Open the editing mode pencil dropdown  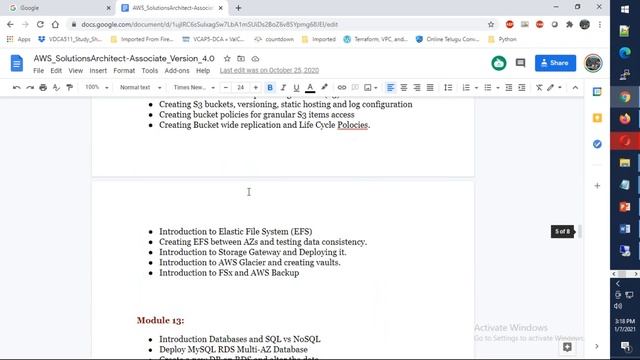(554, 87)
